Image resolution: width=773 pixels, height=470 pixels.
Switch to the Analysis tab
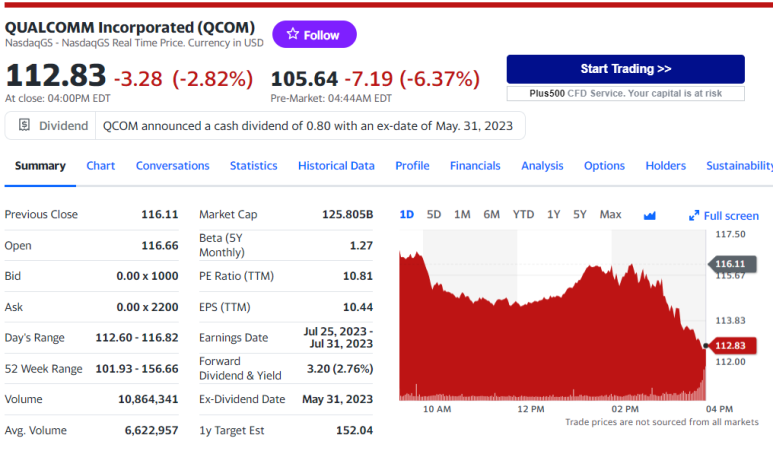542,166
